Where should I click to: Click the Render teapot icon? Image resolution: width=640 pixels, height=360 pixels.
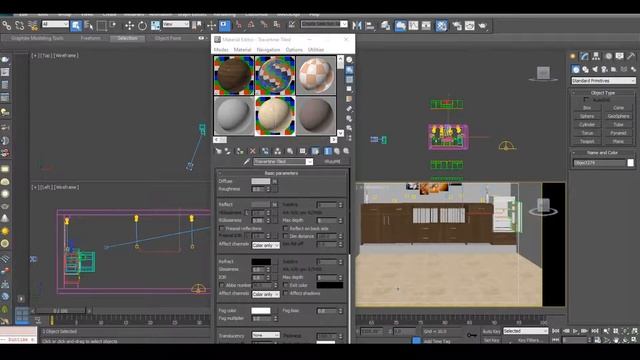point(483,26)
